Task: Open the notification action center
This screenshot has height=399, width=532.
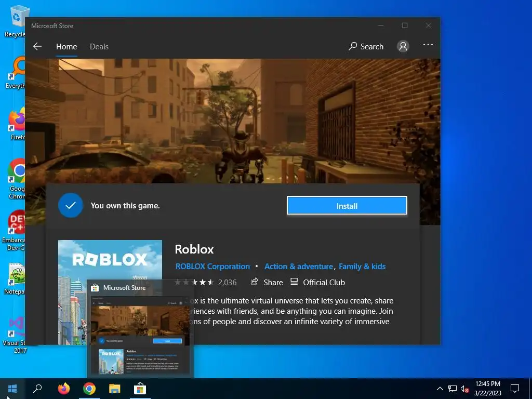Action: pyautogui.click(x=515, y=389)
